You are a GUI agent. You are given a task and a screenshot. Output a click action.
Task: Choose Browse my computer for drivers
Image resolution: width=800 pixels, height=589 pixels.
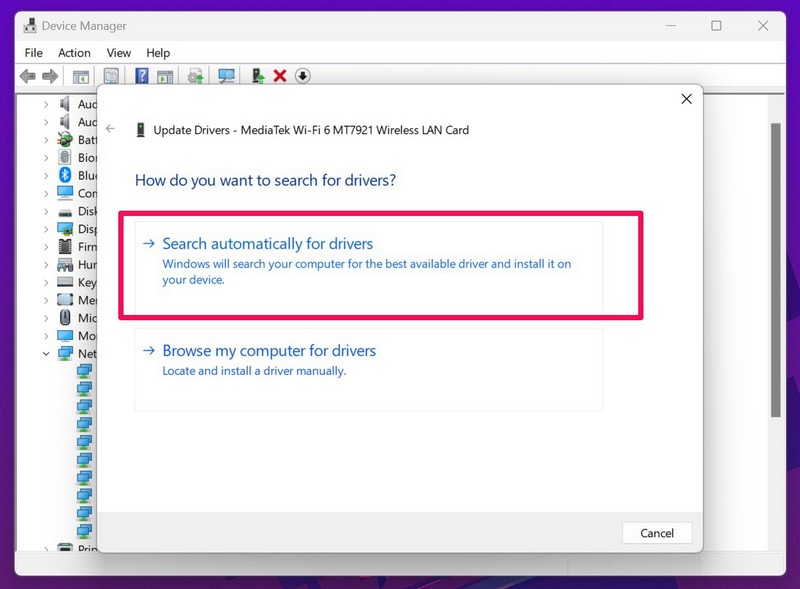269,351
